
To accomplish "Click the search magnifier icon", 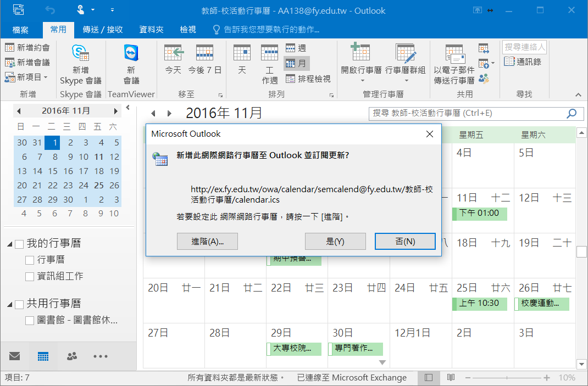I will 572,113.
